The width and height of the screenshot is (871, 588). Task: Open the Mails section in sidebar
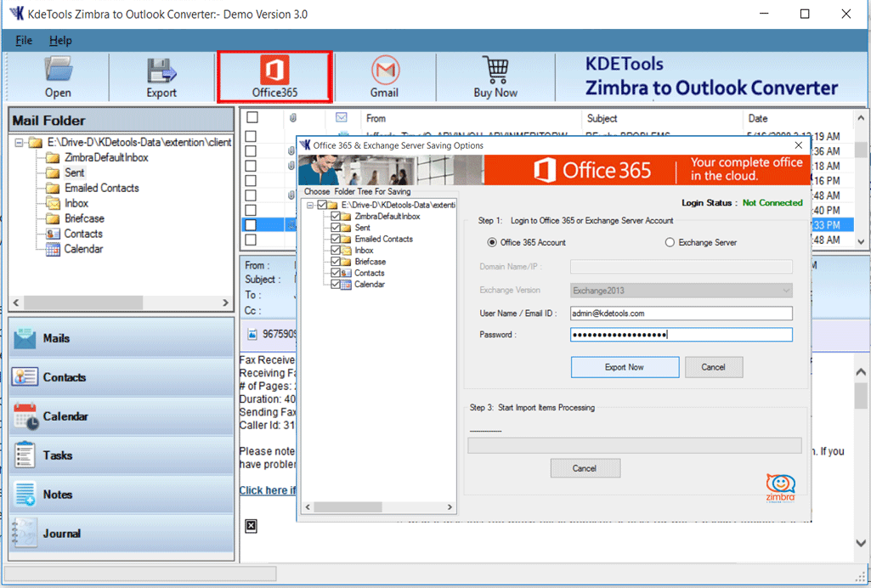(122, 338)
